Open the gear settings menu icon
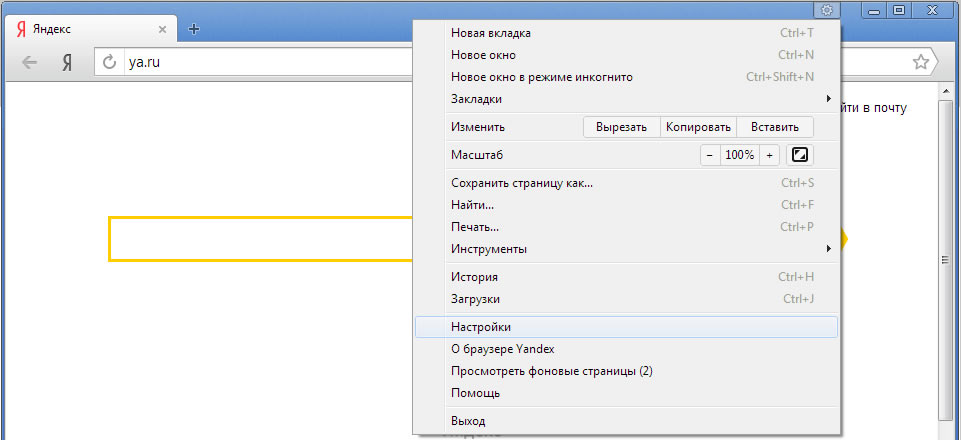 [x=827, y=10]
